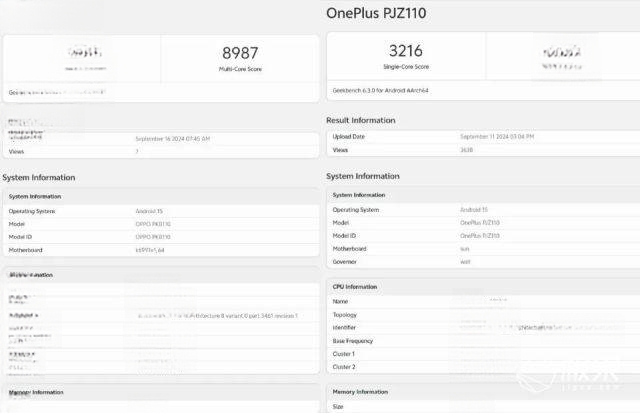Click the 'Views' label in the OPPO result

point(16,151)
